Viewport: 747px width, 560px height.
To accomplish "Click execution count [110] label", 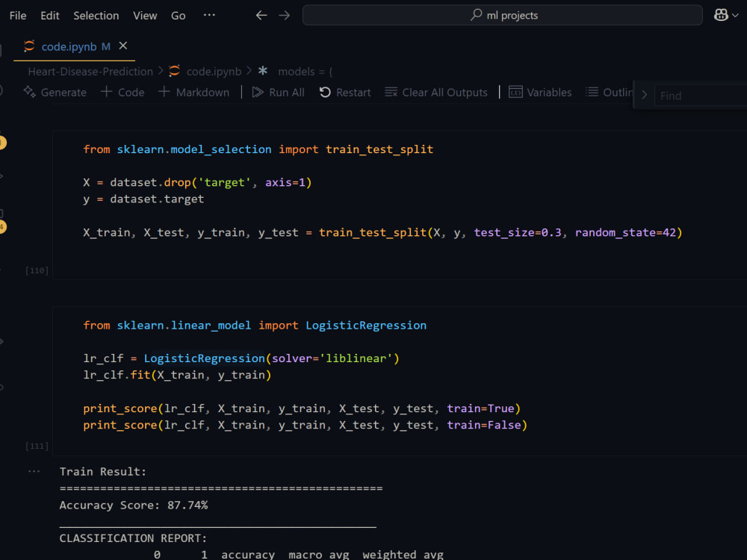I will pyautogui.click(x=37, y=270).
